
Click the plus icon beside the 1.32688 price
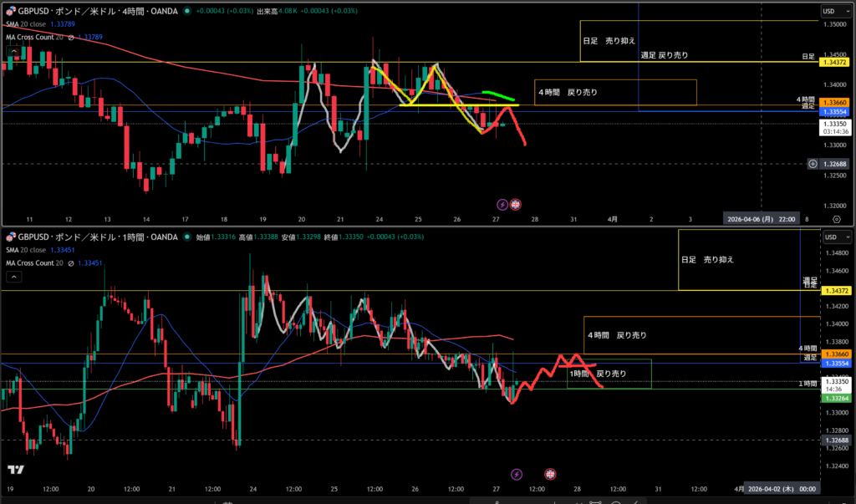click(813, 164)
